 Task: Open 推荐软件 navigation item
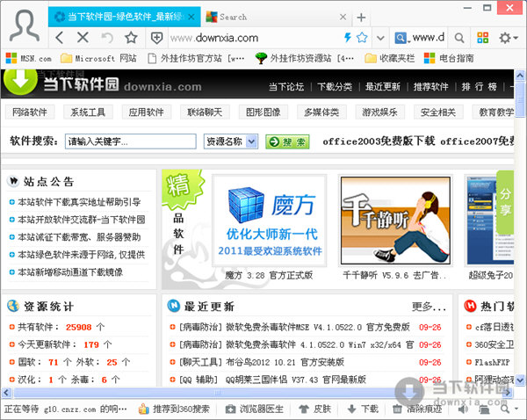431,87
